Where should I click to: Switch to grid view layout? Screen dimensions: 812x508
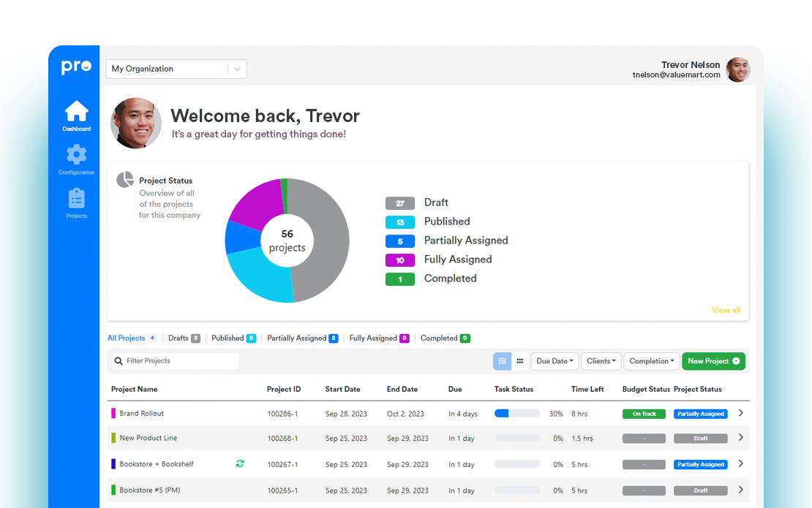(520, 361)
